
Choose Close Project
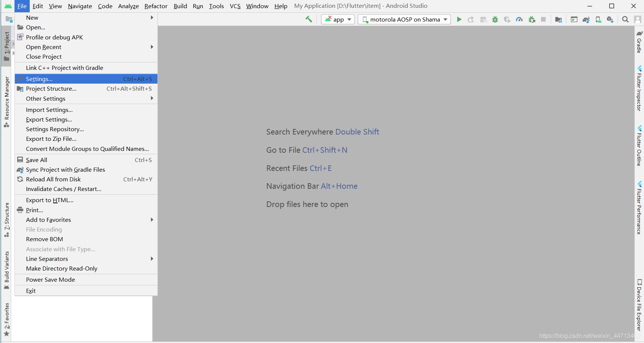coord(86,56)
